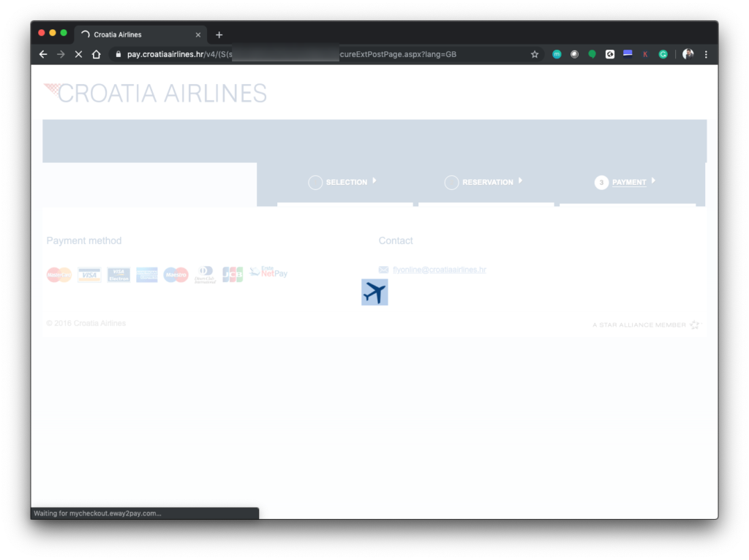
Task: Click the JCB card icon
Action: (233, 275)
